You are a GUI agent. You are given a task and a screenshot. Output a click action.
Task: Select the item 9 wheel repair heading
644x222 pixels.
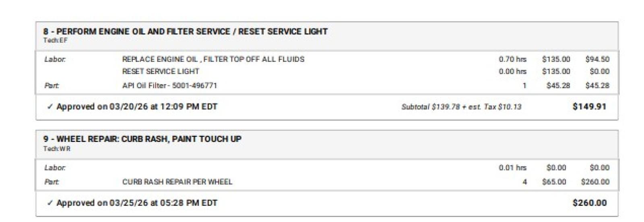click(x=142, y=139)
